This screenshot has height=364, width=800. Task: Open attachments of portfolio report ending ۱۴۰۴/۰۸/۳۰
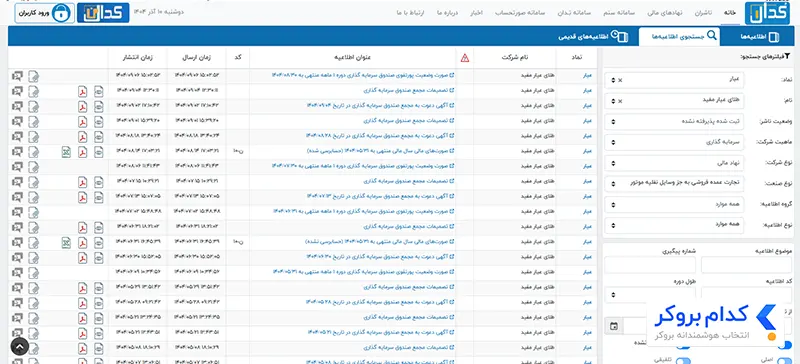point(34,76)
